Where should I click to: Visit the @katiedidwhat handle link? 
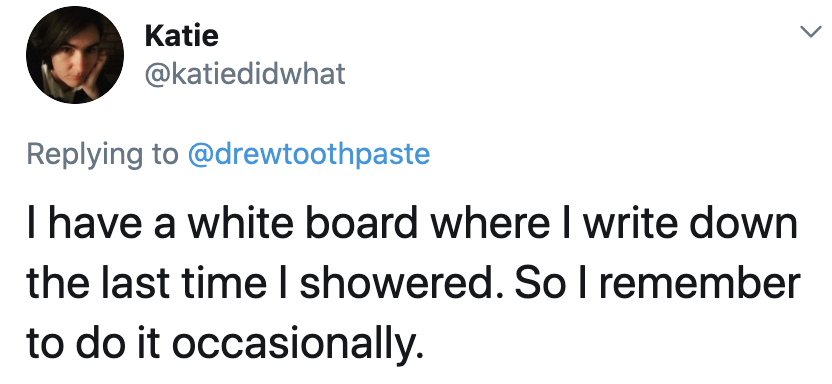coord(245,74)
